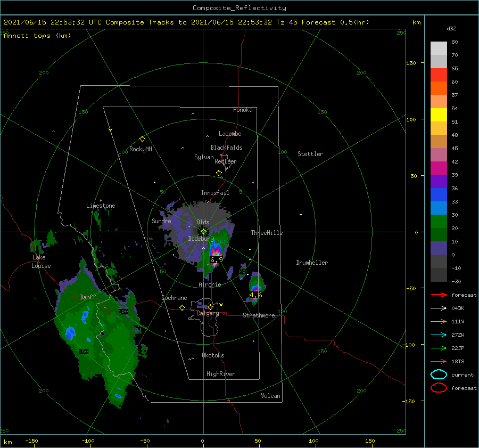Click the yellow diamond marker below Cochrane

pos(183,308)
